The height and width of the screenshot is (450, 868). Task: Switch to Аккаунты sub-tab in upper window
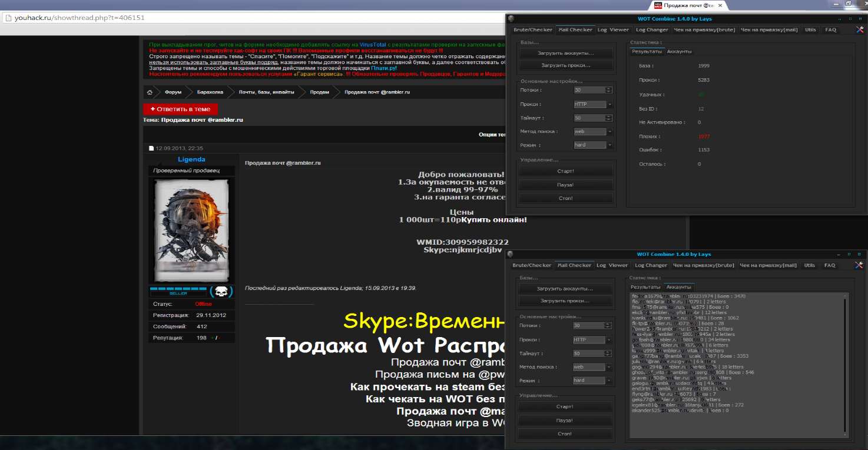(x=679, y=52)
